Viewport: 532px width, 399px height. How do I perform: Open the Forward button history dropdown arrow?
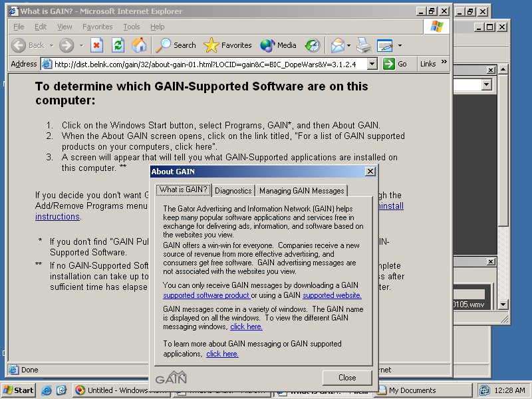81,45
